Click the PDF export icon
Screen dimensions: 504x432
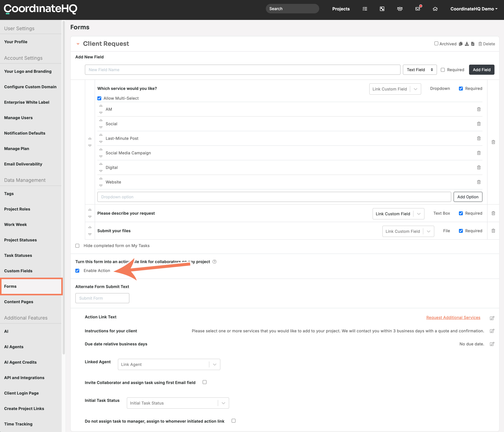[473, 44]
